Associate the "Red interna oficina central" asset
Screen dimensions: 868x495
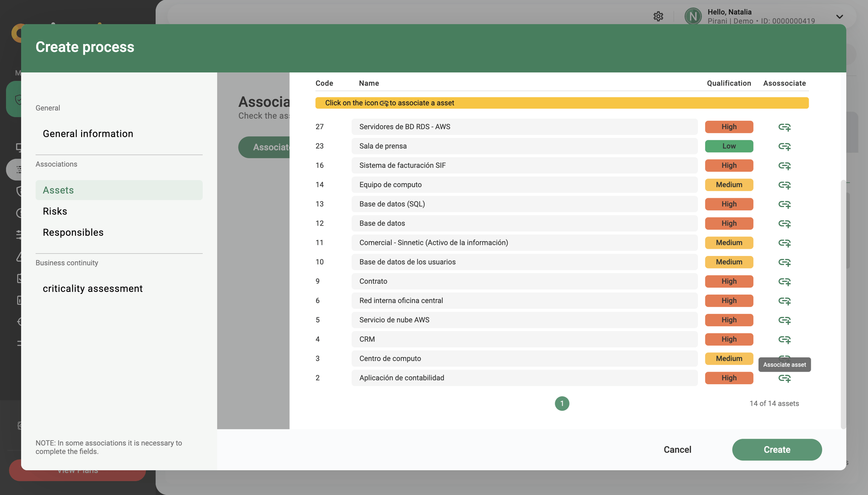pos(785,301)
